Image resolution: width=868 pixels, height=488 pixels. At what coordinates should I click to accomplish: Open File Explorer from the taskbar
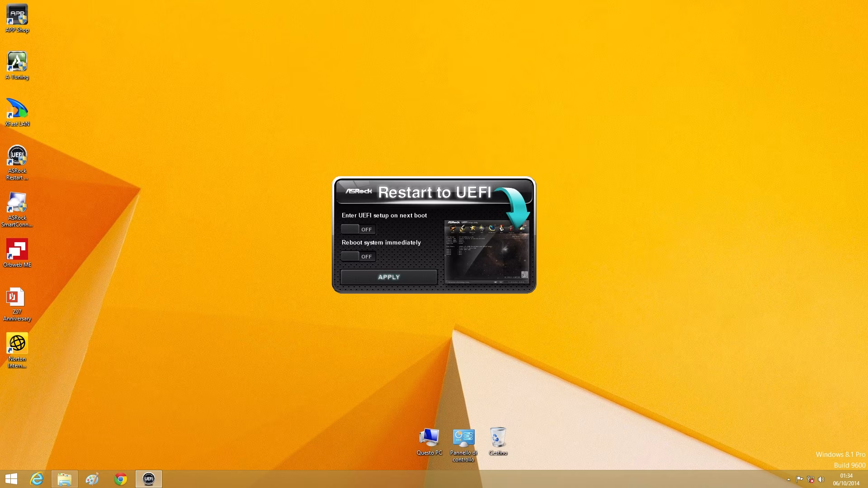coord(64,479)
